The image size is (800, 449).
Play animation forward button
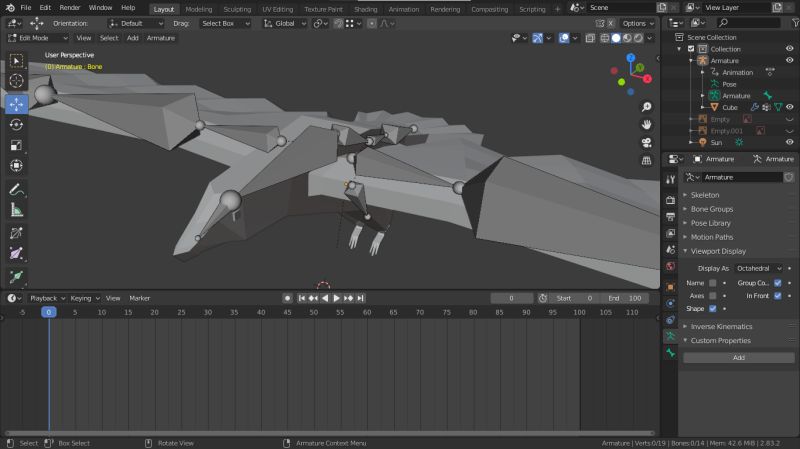(337, 298)
